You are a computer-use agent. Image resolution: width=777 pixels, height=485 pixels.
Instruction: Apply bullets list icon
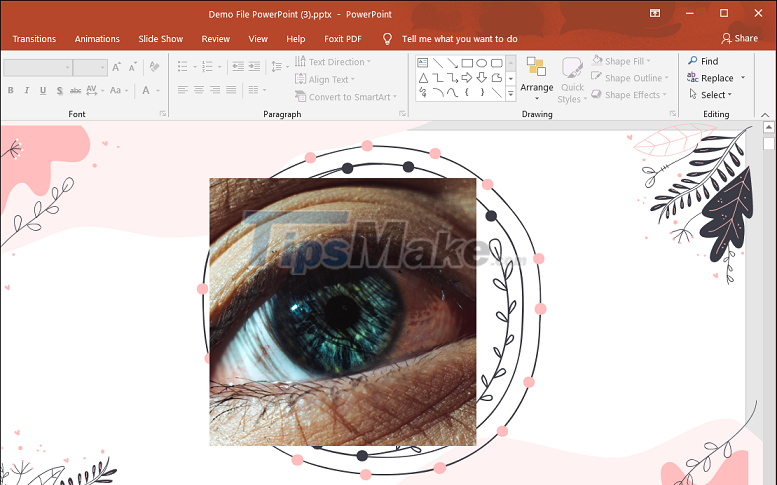pos(182,66)
